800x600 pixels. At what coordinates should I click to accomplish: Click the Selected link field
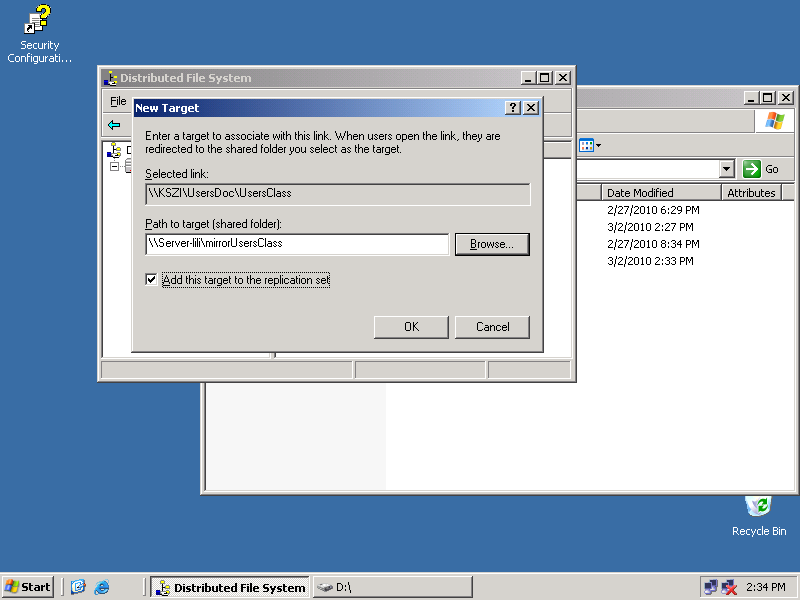pyautogui.click(x=338, y=194)
